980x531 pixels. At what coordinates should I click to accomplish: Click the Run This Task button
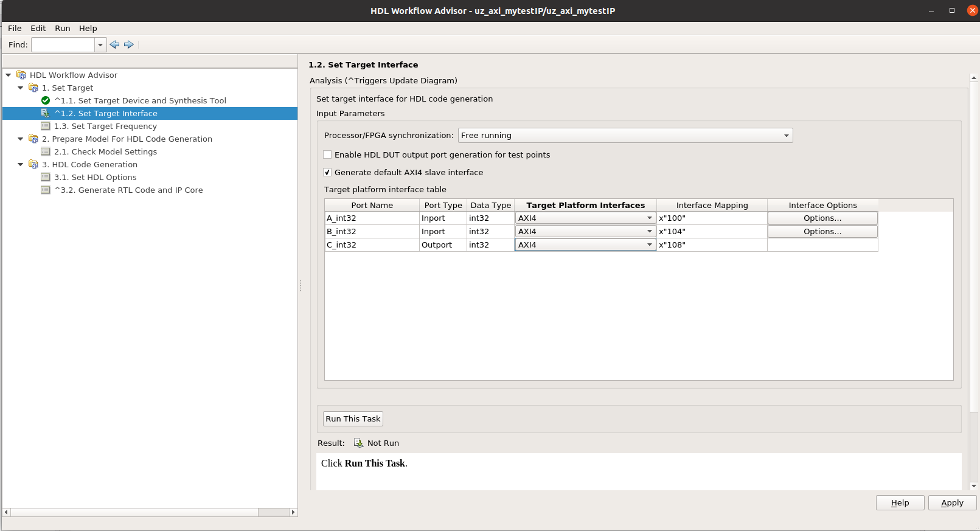[353, 418]
